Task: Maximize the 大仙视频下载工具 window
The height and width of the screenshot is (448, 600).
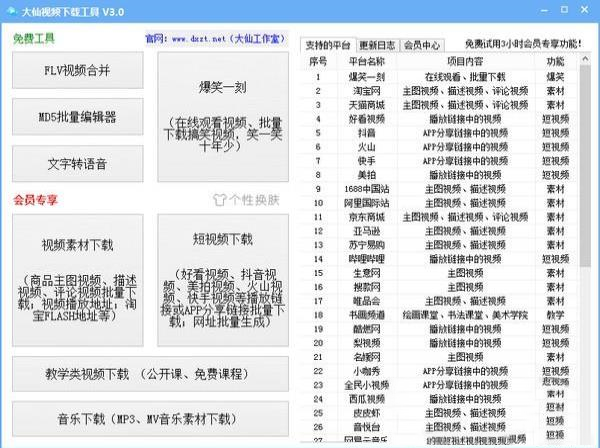Action: point(564,10)
